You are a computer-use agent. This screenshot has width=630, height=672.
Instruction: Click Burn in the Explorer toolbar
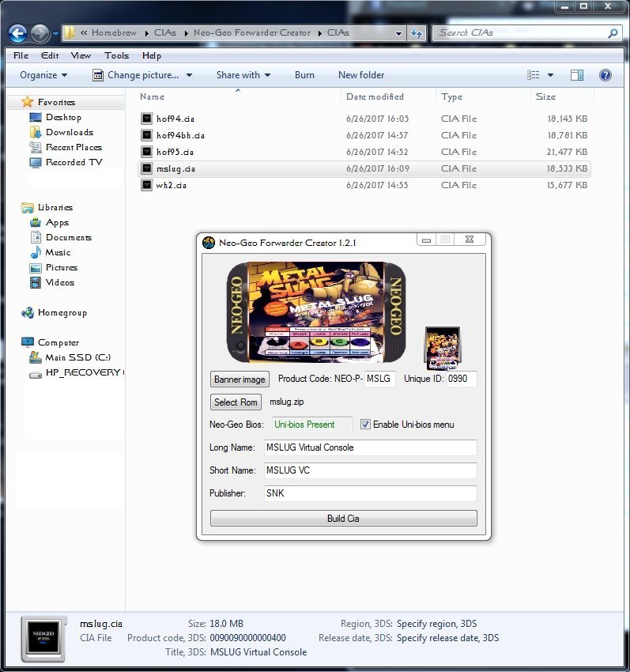click(304, 75)
